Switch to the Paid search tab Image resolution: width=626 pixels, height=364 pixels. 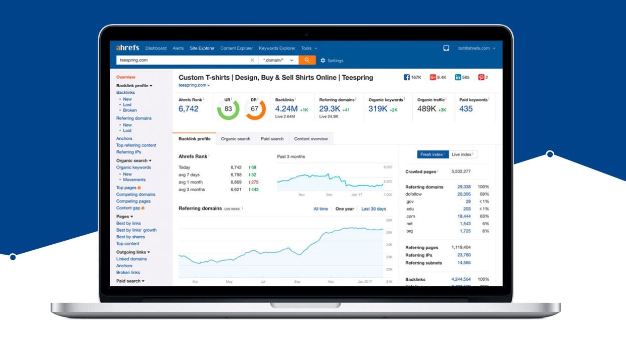click(x=272, y=139)
